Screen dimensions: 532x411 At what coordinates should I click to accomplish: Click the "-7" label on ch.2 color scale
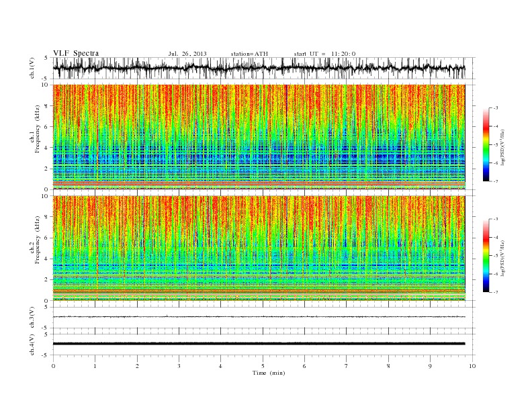496,292
